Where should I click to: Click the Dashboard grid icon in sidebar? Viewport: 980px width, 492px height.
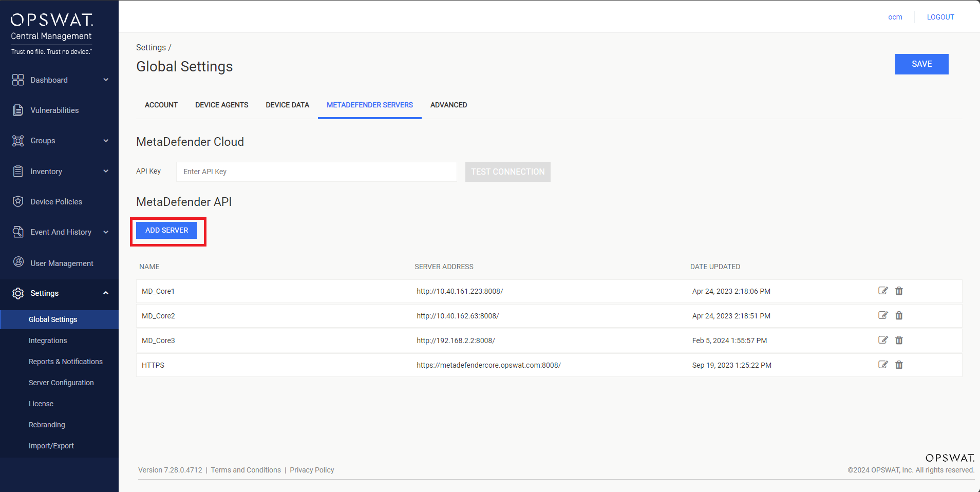pos(18,80)
